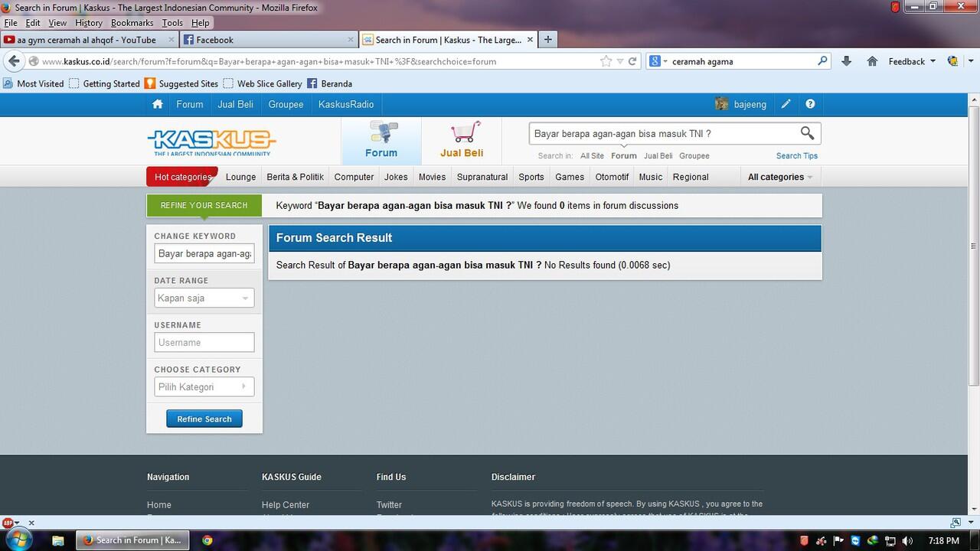The height and width of the screenshot is (551, 980).
Task: Open KaskusRadio in the top bar
Action: pos(346,104)
